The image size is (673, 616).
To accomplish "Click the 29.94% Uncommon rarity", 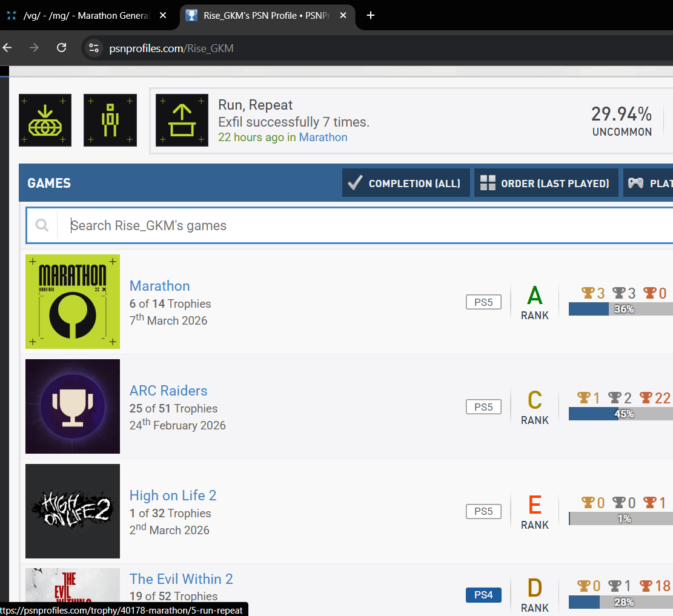I will [622, 121].
